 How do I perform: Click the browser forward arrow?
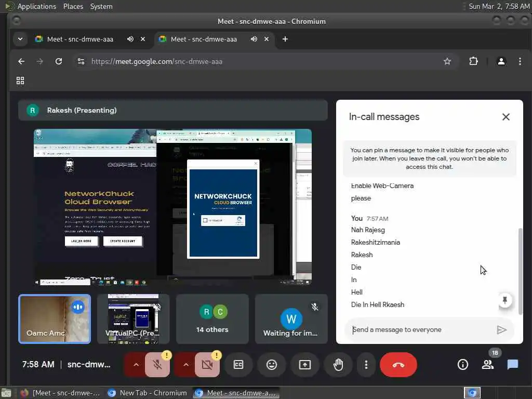coord(39,61)
